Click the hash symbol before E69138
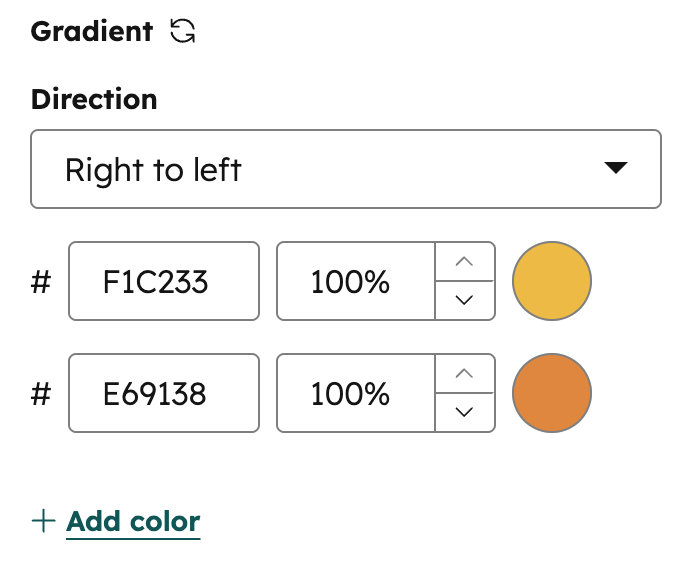This screenshot has width=700, height=570. point(41,394)
